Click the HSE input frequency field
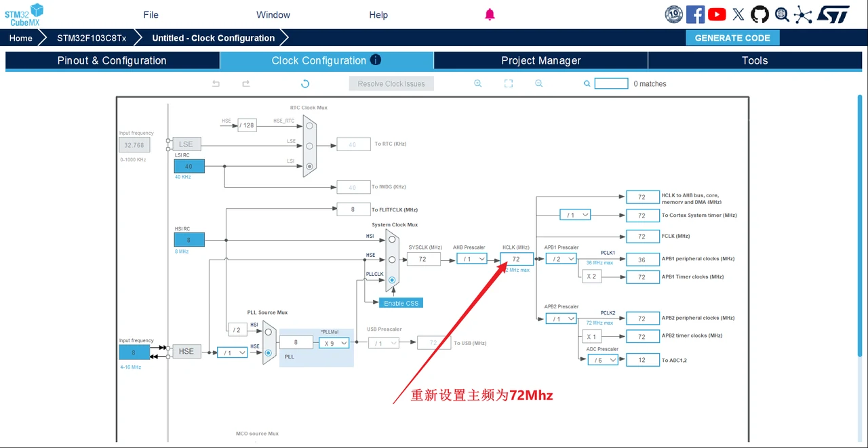 pos(134,352)
